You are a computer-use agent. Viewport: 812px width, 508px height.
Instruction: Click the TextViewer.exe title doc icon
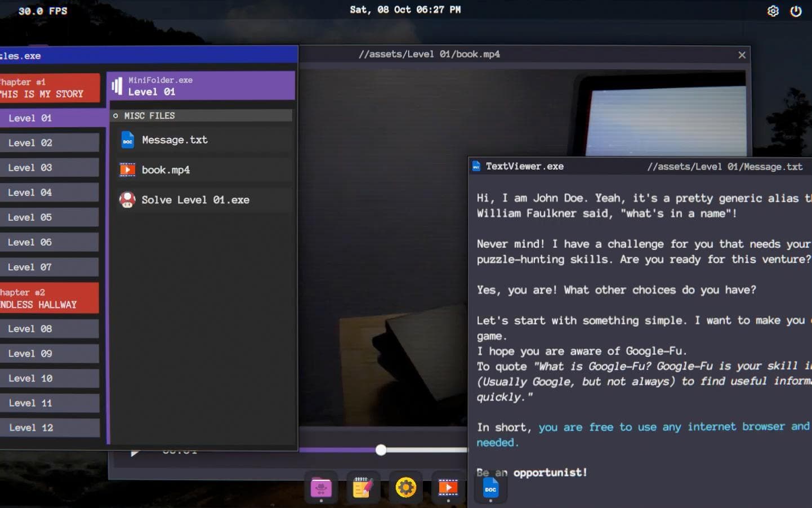point(476,166)
